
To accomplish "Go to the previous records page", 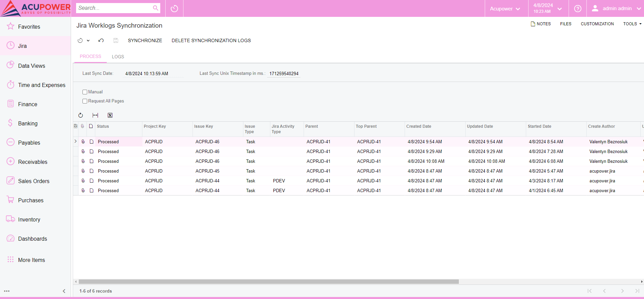I will 604,291.
